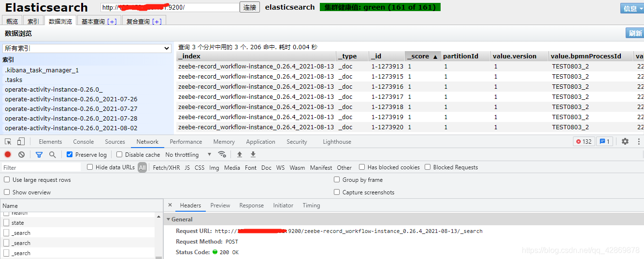
Task: Open result row with id 1-1273913
Action: (410, 66)
